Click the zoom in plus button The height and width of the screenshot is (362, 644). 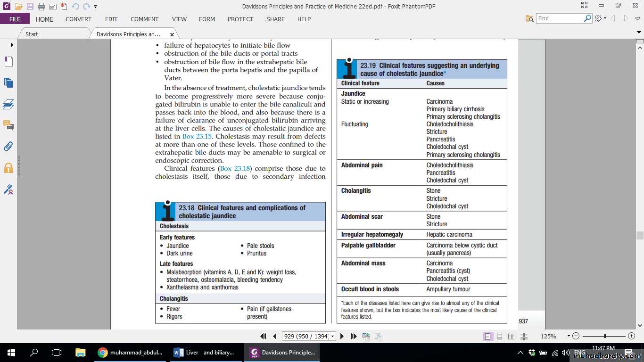tap(632, 336)
